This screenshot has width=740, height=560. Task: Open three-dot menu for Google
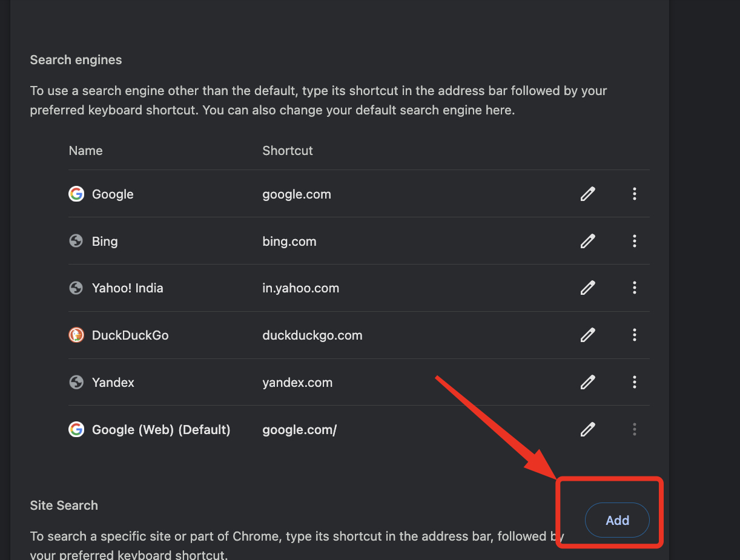point(634,194)
